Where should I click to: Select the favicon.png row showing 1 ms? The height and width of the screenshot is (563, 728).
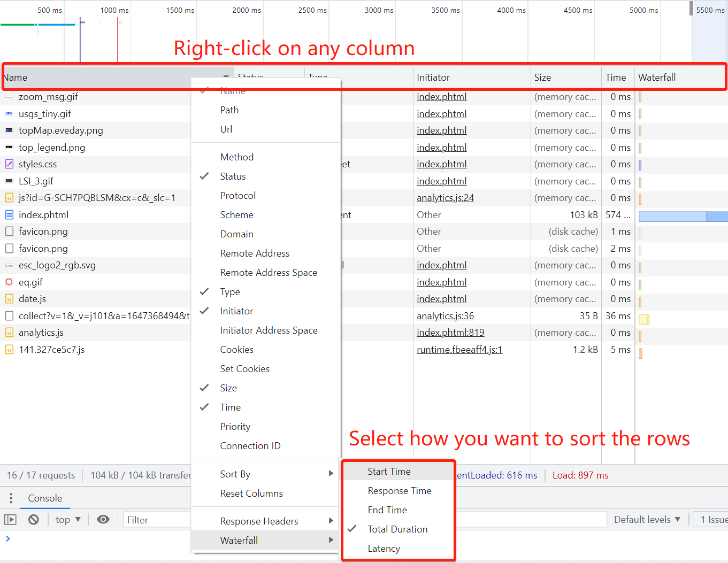pyautogui.click(x=364, y=232)
